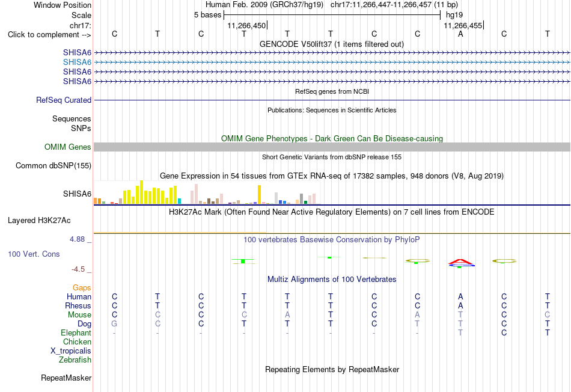Click the "chr17:" base position label
Screen dimensions: 571x392
[80, 25]
